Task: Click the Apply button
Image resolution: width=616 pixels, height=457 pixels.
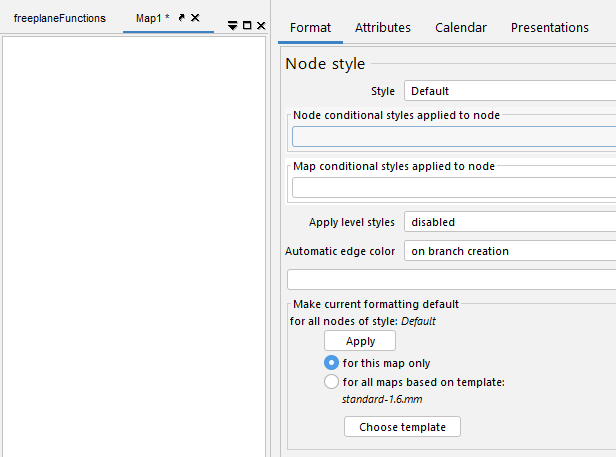Action: 360,341
